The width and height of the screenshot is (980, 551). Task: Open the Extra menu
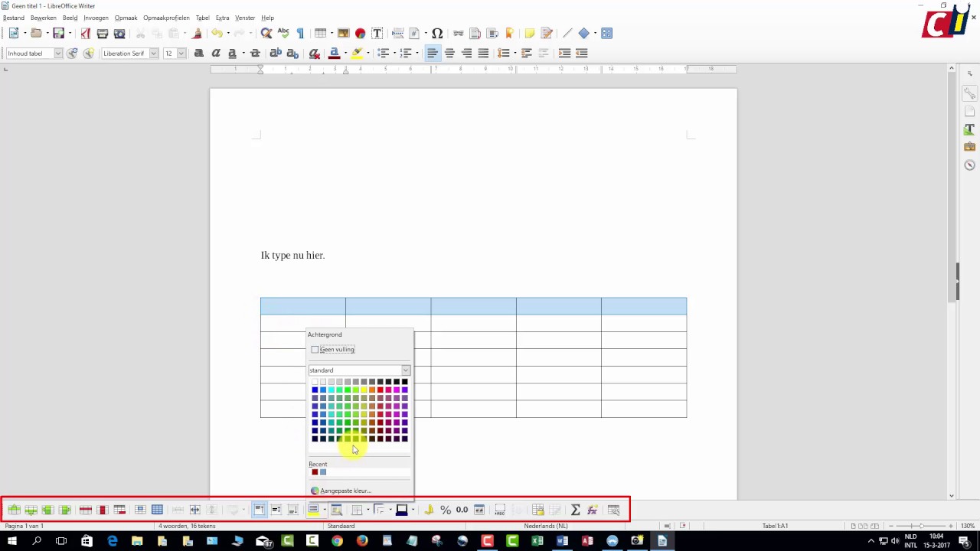point(222,18)
